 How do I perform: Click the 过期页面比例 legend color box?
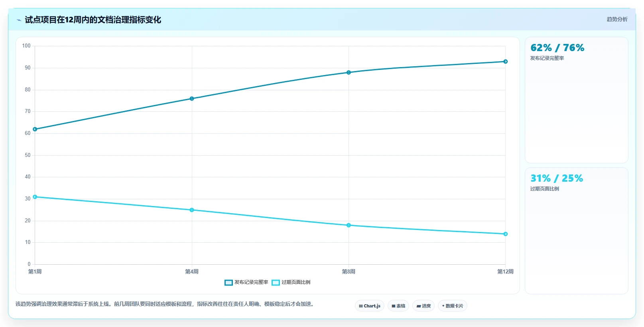click(x=276, y=283)
